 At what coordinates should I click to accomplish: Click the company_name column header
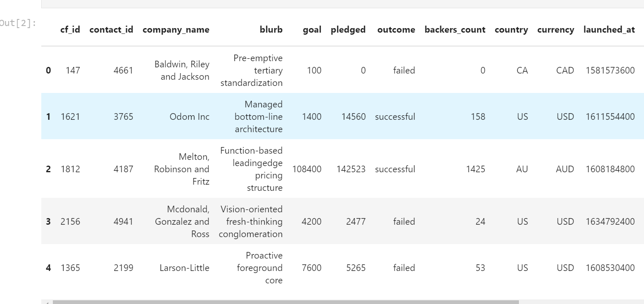[x=176, y=29]
